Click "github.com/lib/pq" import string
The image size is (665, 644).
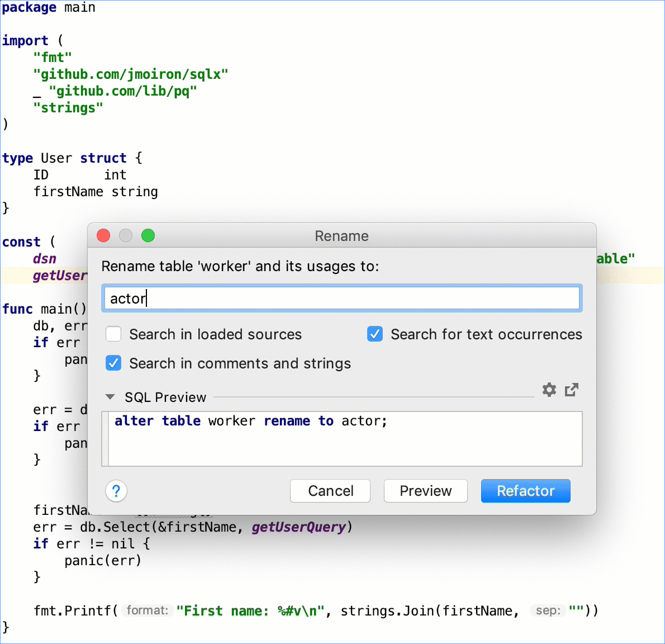[x=122, y=91]
